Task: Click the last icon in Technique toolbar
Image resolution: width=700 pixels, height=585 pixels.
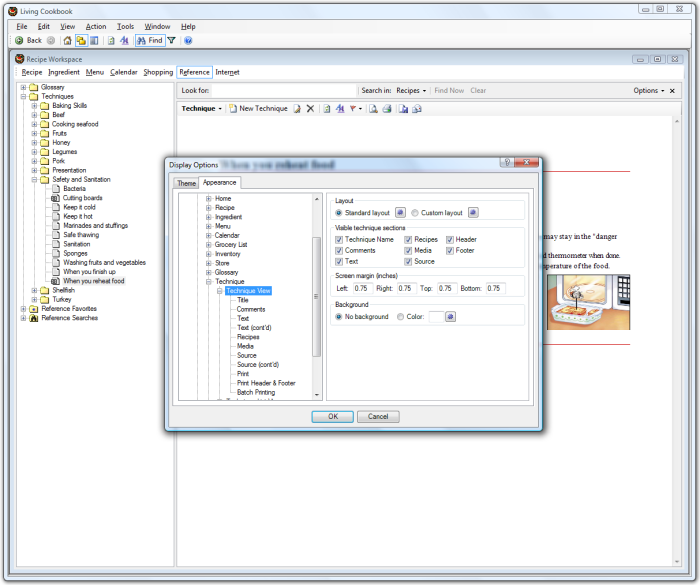Action: pyautogui.click(x=417, y=109)
